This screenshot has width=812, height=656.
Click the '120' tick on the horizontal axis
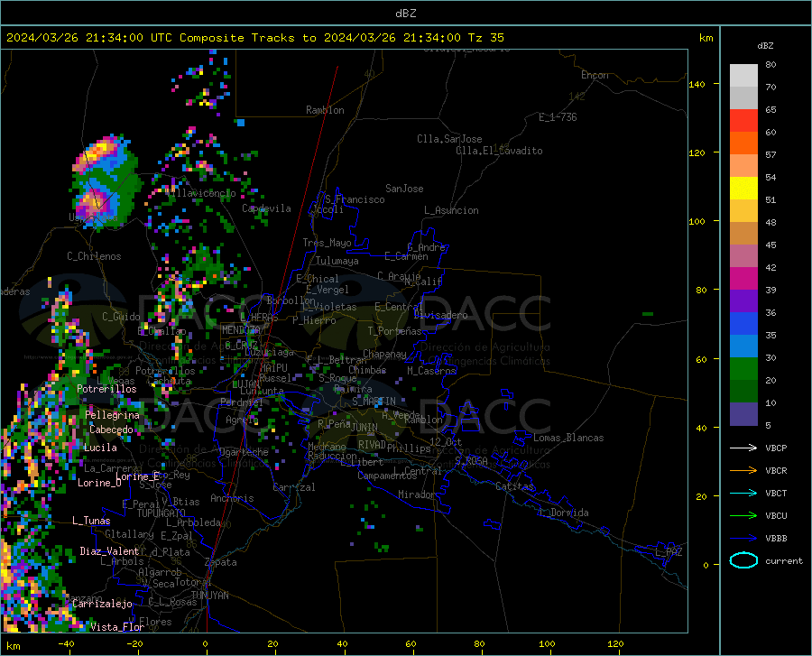click(615, 644)
